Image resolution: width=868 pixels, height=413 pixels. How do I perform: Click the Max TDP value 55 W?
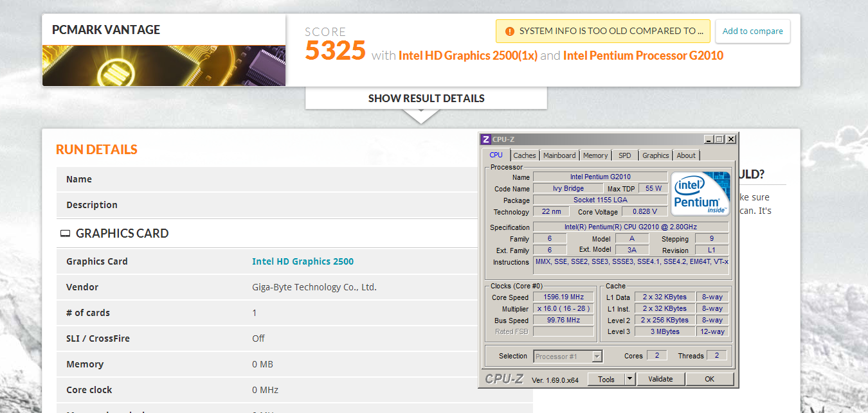pyautogui.click(x=653, y=188)
